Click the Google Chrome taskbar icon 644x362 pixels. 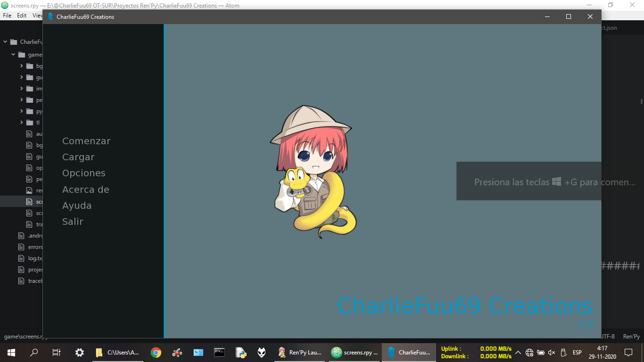coord(156,352)
